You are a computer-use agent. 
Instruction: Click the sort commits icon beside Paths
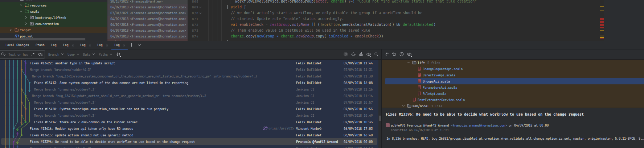click(x=118, y=54)
